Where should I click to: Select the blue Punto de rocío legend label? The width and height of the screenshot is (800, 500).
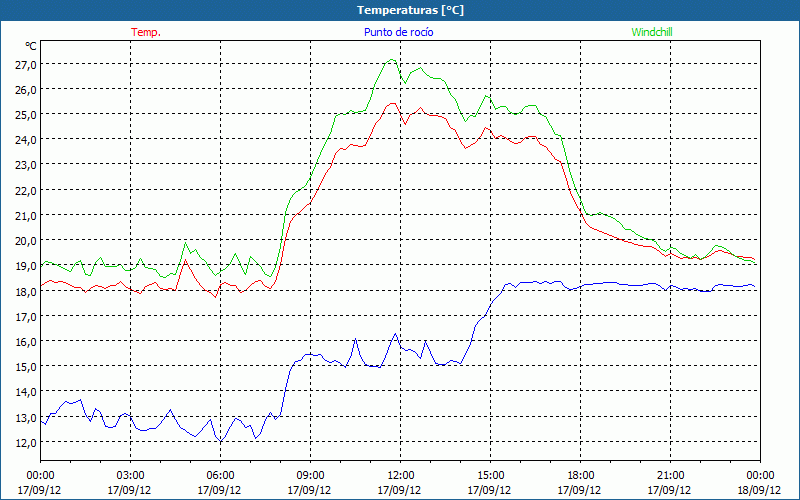398,32
